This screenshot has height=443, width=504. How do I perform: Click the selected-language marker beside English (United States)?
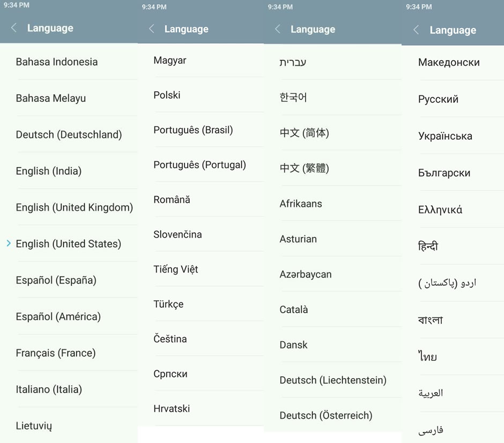click(x=9, y=243)
